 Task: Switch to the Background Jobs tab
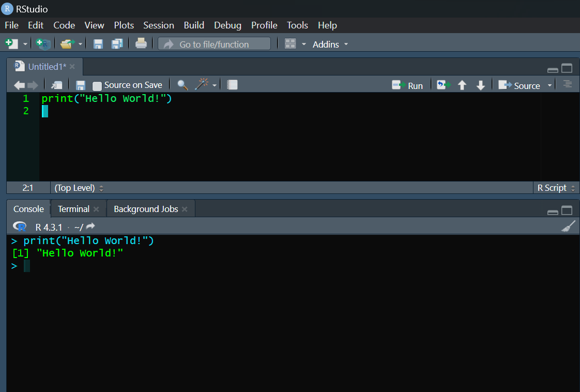146,209
